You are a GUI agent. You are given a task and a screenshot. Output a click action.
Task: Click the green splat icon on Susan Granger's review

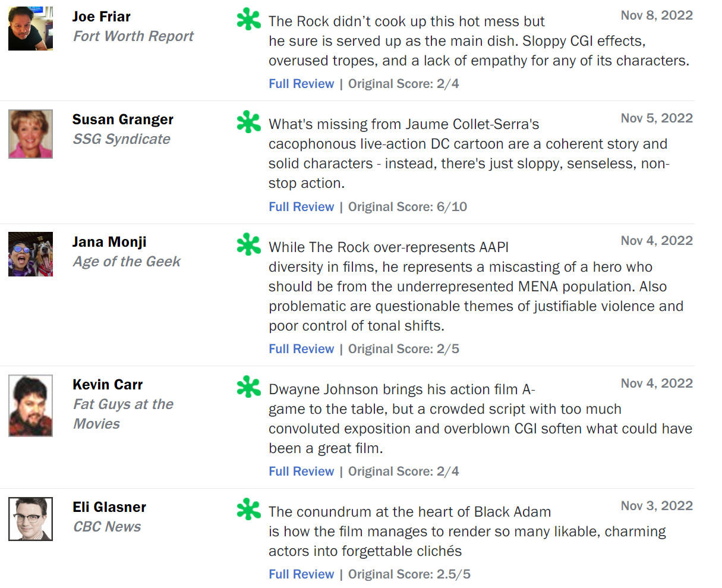tap(248, 122)
